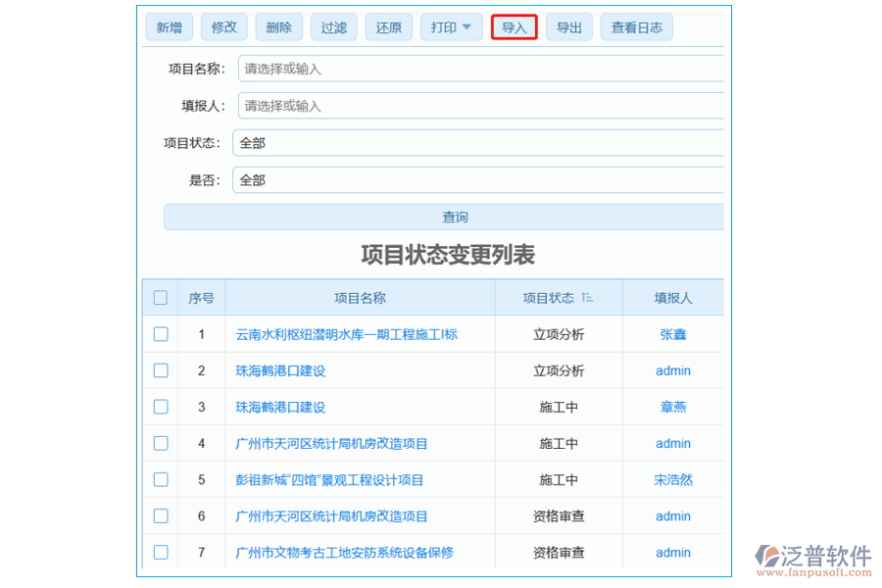Click the 导出 export button
882x588 pixels.
coord(569,26)
